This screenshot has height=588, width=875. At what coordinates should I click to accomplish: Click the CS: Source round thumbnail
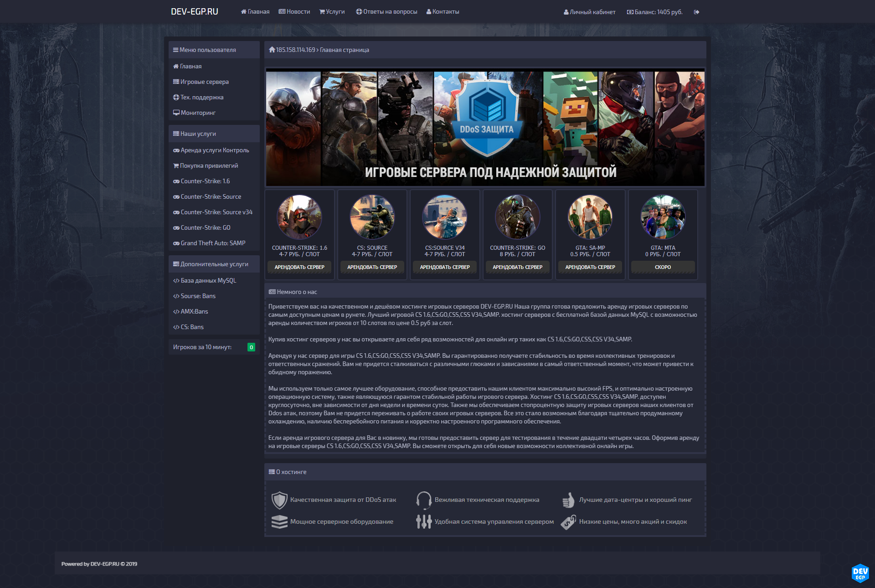click(x=372, y=217)
